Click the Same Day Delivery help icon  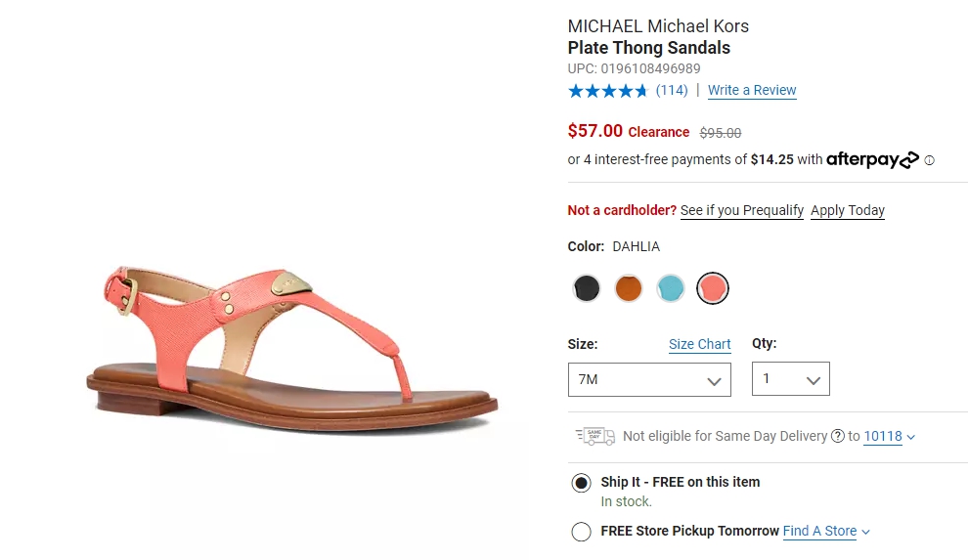tap(837, 436)
